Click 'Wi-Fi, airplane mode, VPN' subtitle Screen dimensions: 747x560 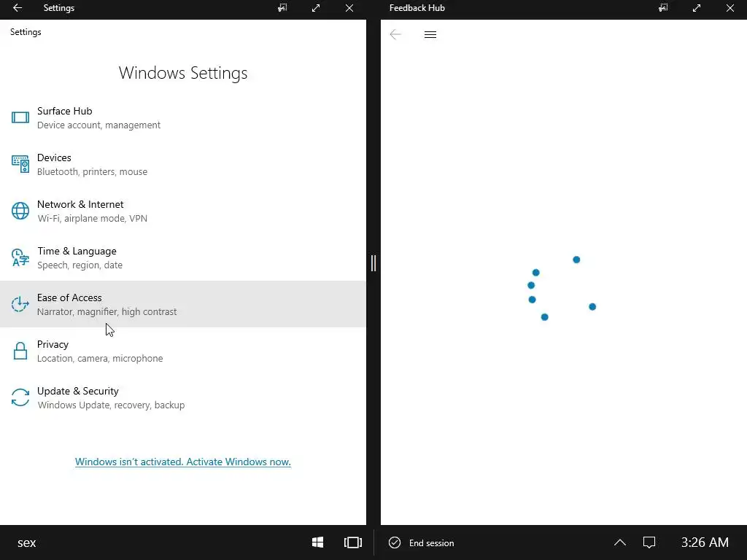93,219
